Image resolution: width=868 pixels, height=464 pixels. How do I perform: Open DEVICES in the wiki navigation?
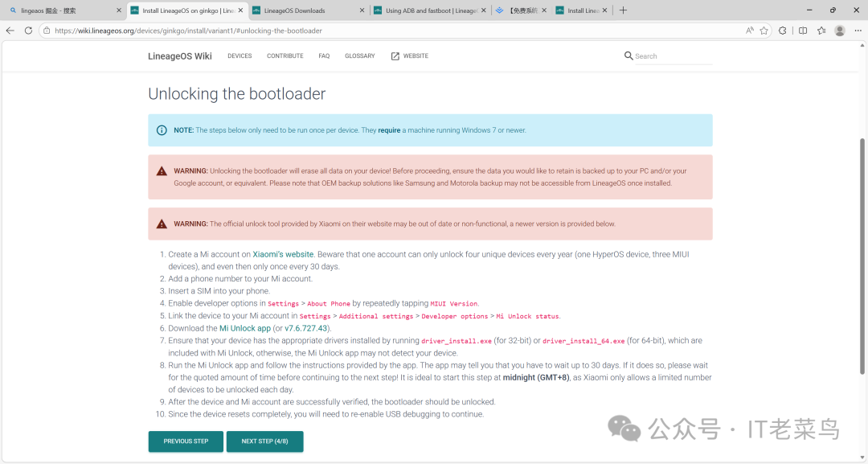coord(241,55)
